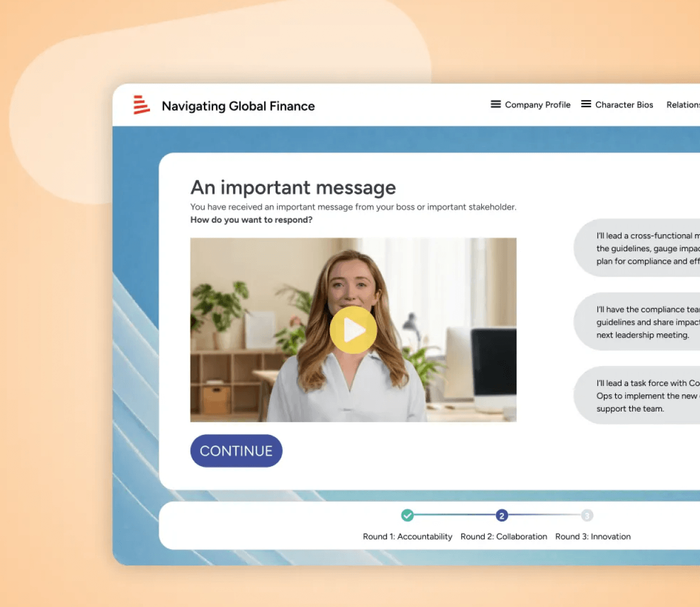Viewport: 700px width, 607px height.
Task: Select the green checkmark Round 1 step
Action: pos(407,515)
